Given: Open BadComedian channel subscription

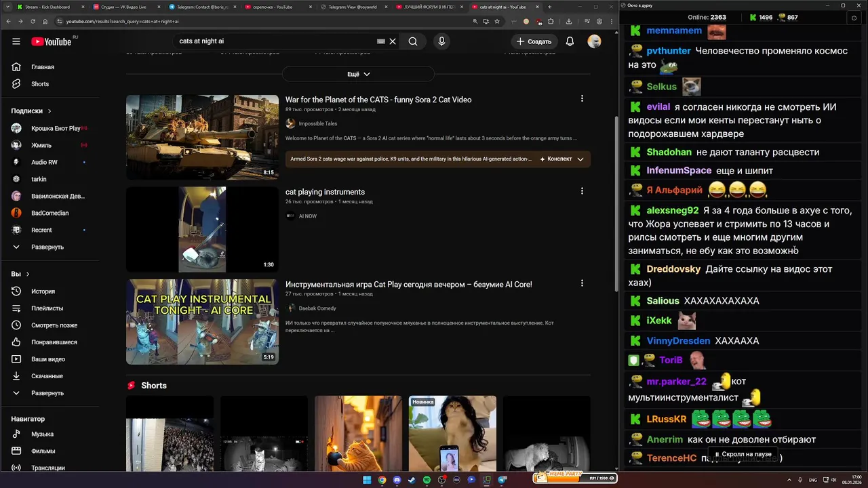Looking at the screenshot, I should [x=50, y=213].
